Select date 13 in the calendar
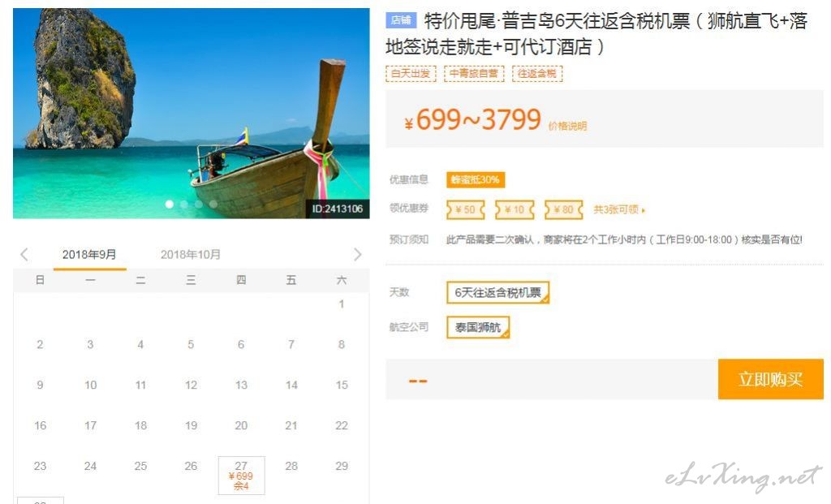 click(x=241, y=385)
